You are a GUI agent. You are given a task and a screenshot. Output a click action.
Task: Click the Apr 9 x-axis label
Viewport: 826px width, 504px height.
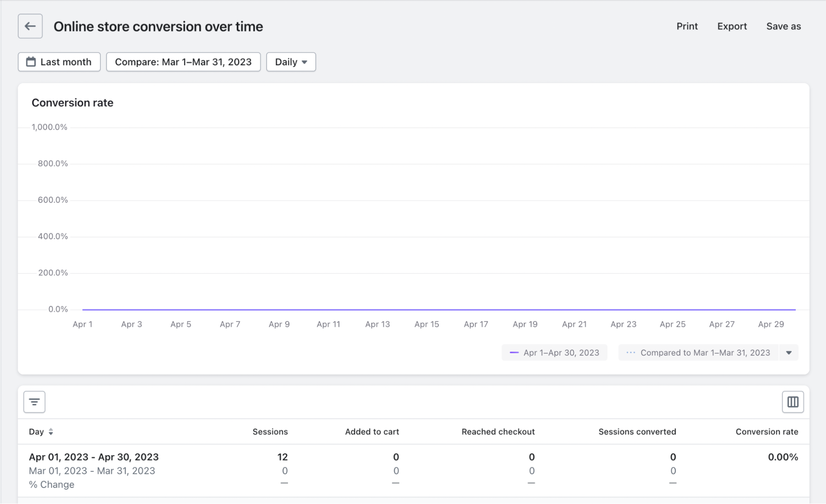click(279, 324)
